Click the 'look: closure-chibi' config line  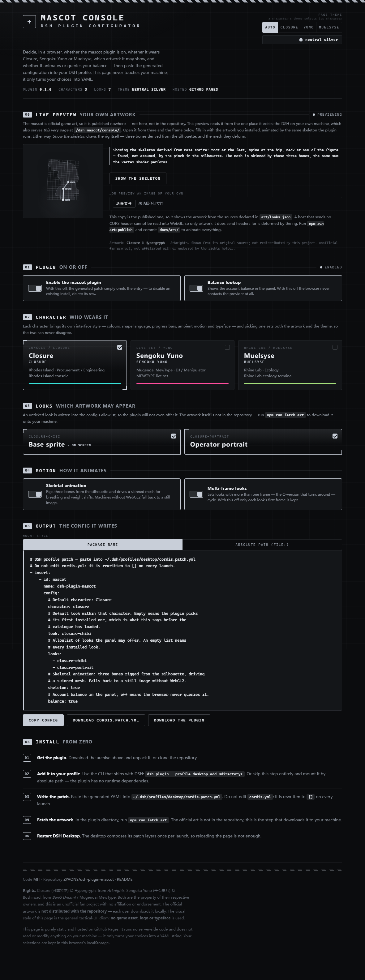[x=70, y=633]
